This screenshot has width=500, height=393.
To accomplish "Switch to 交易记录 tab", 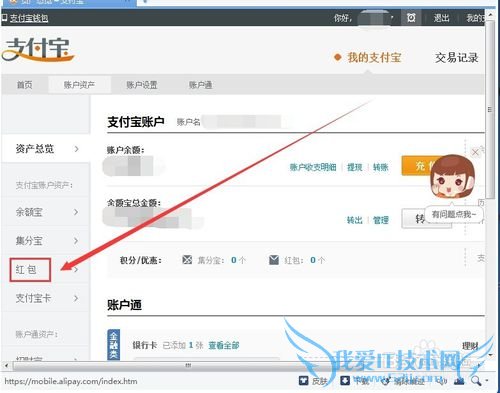I will (456, 58).
